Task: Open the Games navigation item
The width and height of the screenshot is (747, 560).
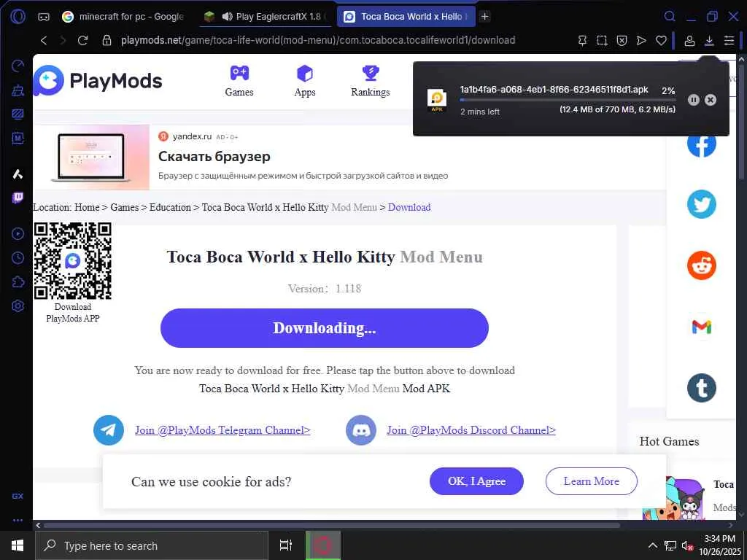Action: click(239, 81)
